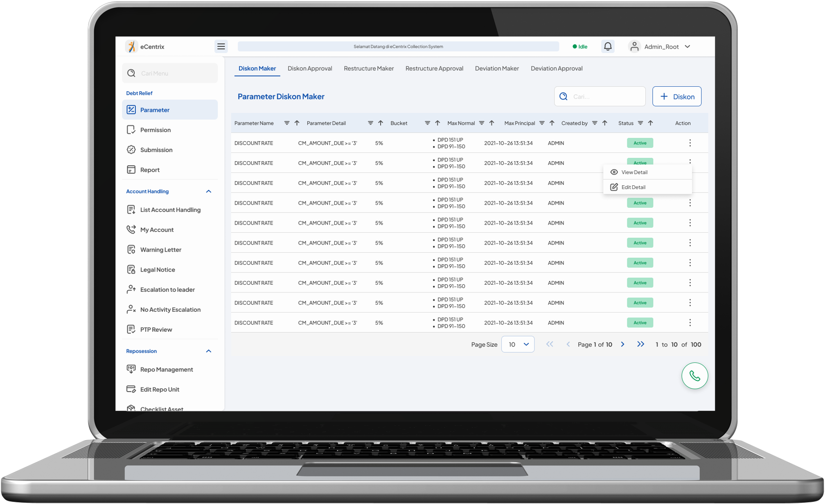This screenshot has width=825, height=504.
Task: Click the green phone call button
Action: [x=694, y=376]
